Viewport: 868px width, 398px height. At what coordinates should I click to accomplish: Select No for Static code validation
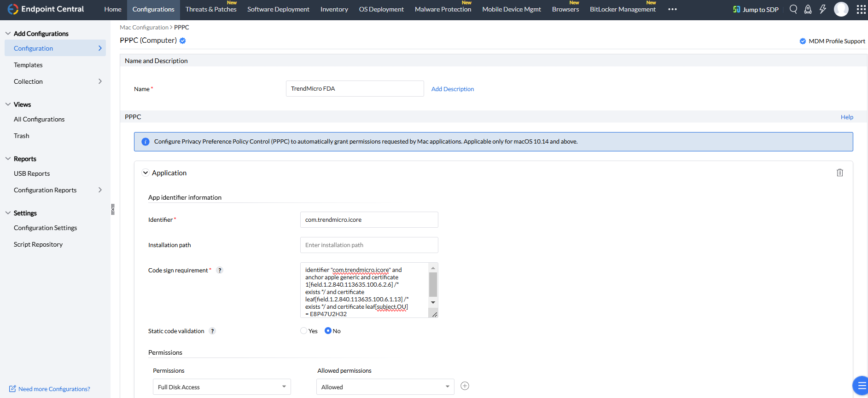pyautogui.click(x=328, y=331)
